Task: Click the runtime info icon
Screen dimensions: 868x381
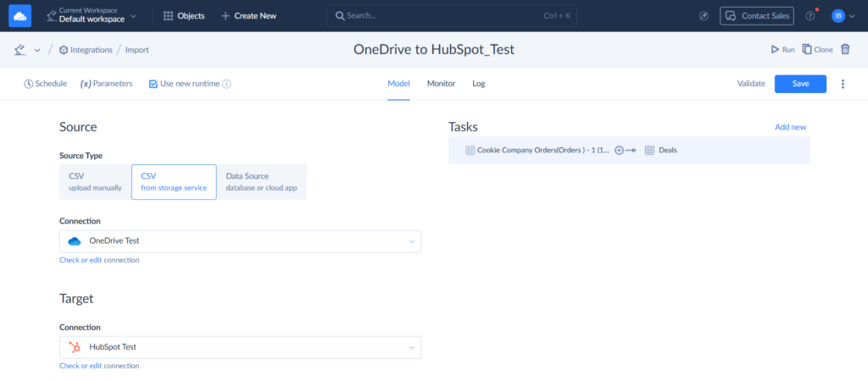Action: point(226,84)
